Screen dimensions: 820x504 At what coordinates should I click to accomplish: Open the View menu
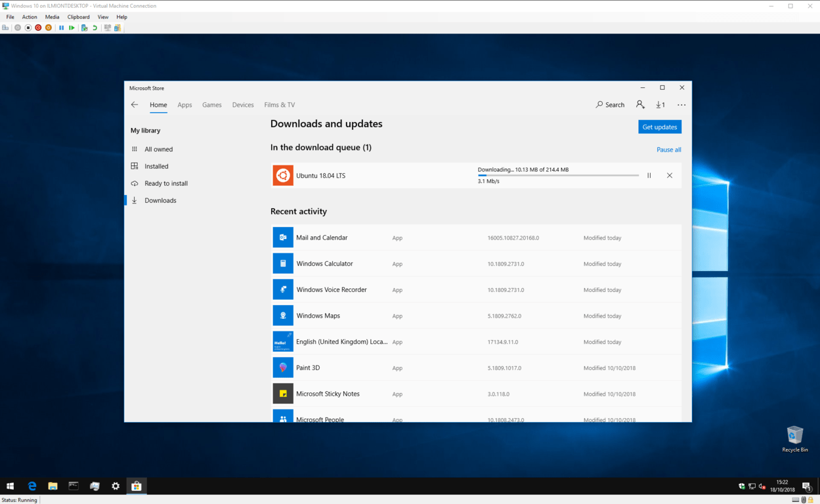click(x=103, y=17)
